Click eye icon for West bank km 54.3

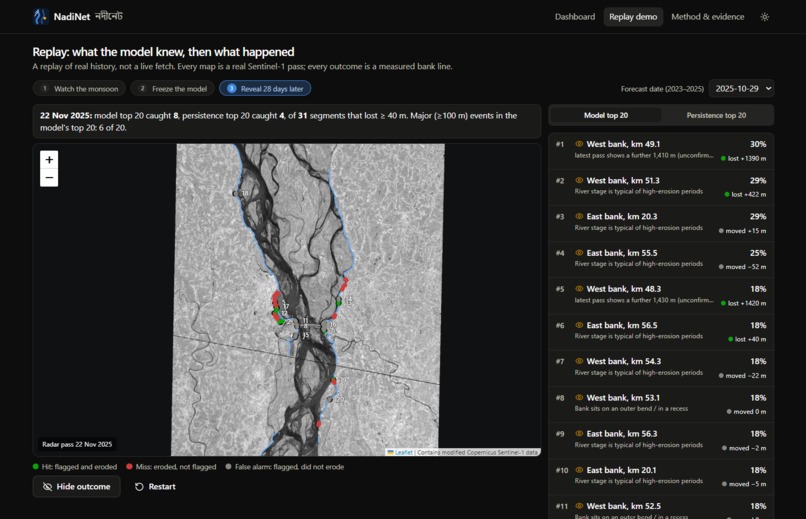tap(579, 361)
